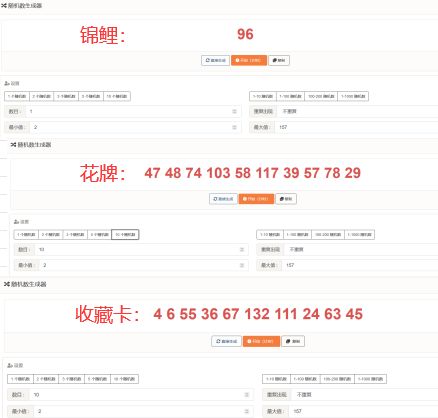Click regenerate button in the 花牌 panel
Viewport: 438px width, 418px height.
pos(223,199)
